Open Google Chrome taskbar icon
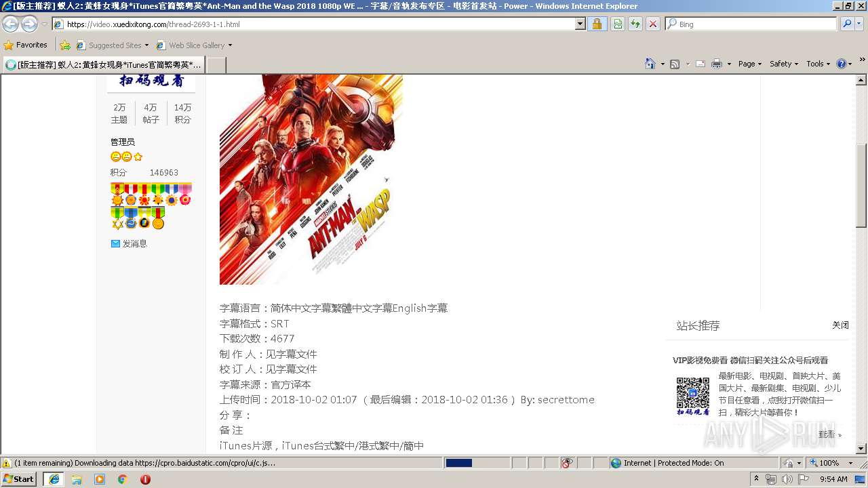The width and height of the screenshot is (868, 488). [x=123, y=479]
